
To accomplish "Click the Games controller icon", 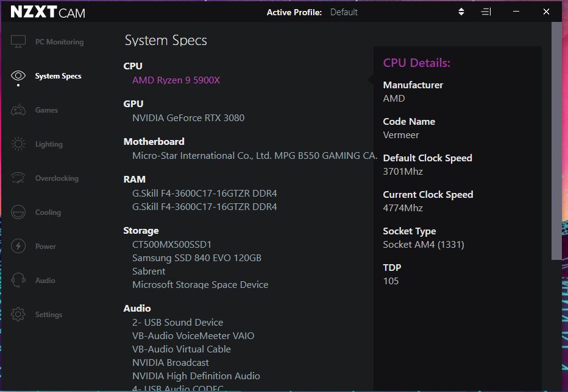I will pyautogui.click(x=18, y=110).
